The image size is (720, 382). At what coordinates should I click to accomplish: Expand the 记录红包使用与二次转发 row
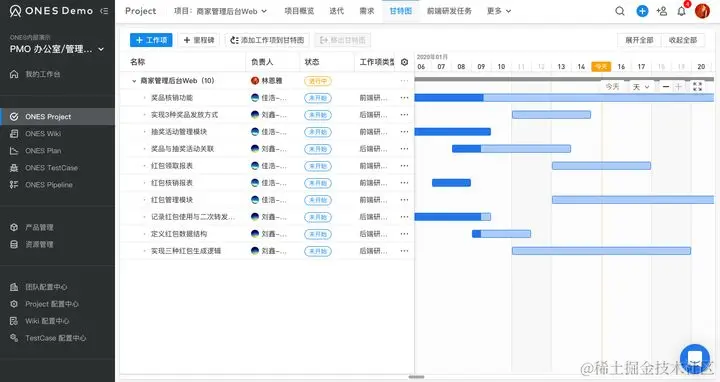144,217
